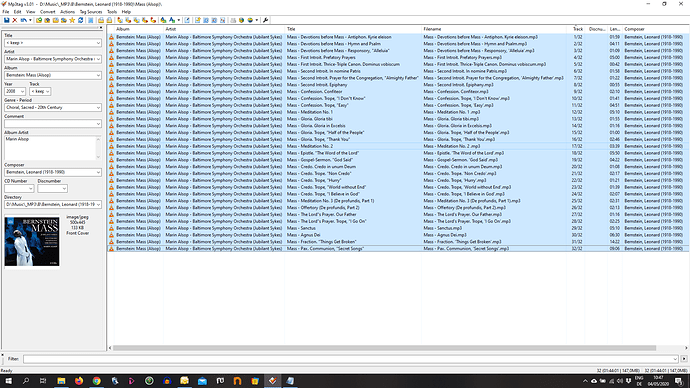
Task: Open the Edit menu
Action: pyautogui.click(x=17, y=12)
